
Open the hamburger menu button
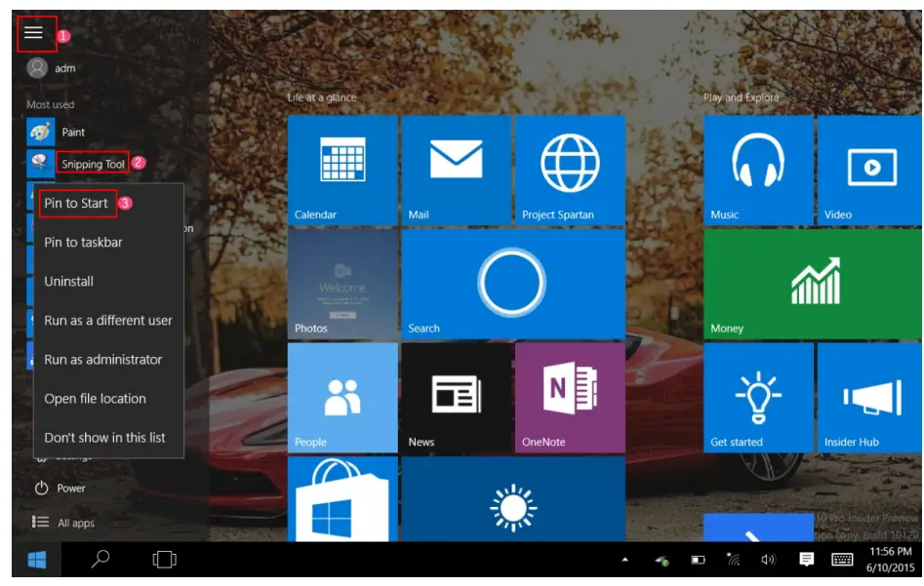click(x=33, y=33)
